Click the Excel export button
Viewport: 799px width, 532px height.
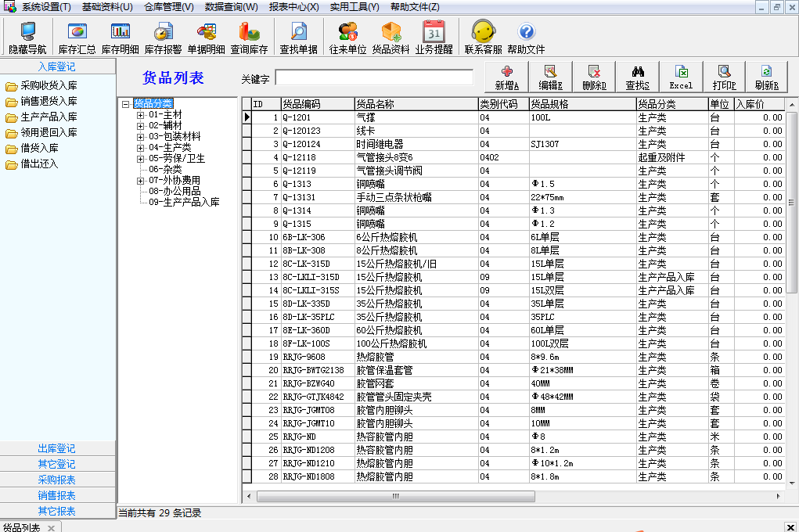pos(681,77)
